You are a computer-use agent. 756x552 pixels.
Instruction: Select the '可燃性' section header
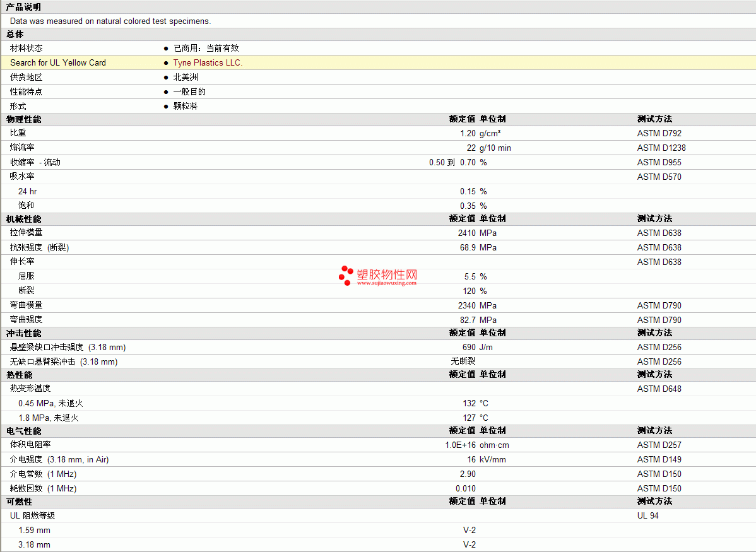(x=20, y=502)
